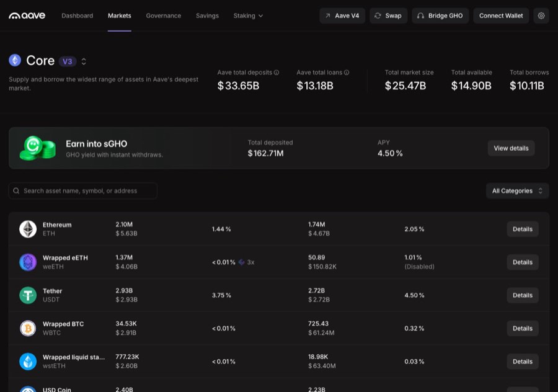This screenshot has width=558, height=392.
Task: Click Connect Wallet
Action: (501, 16)
